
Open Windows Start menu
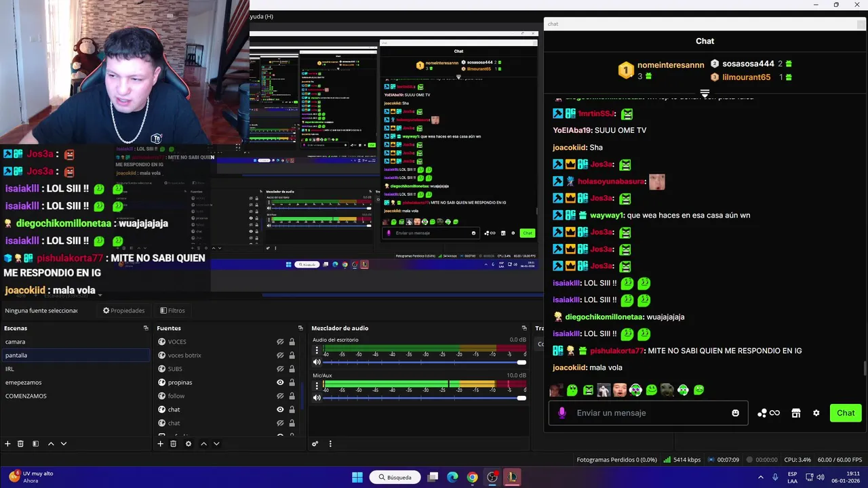pyautogui.click(x=357, y=477)
